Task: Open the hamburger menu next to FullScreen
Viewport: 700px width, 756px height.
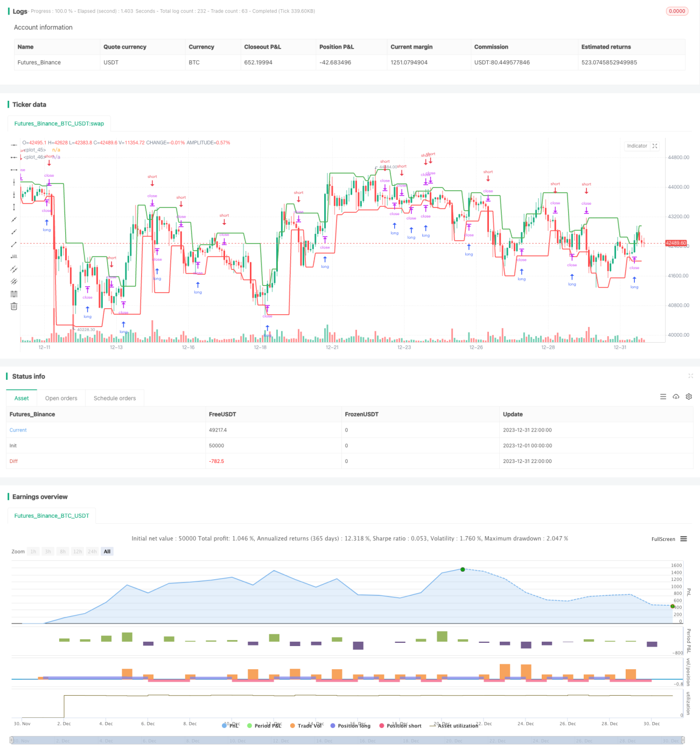Action: tap(683, 539)
